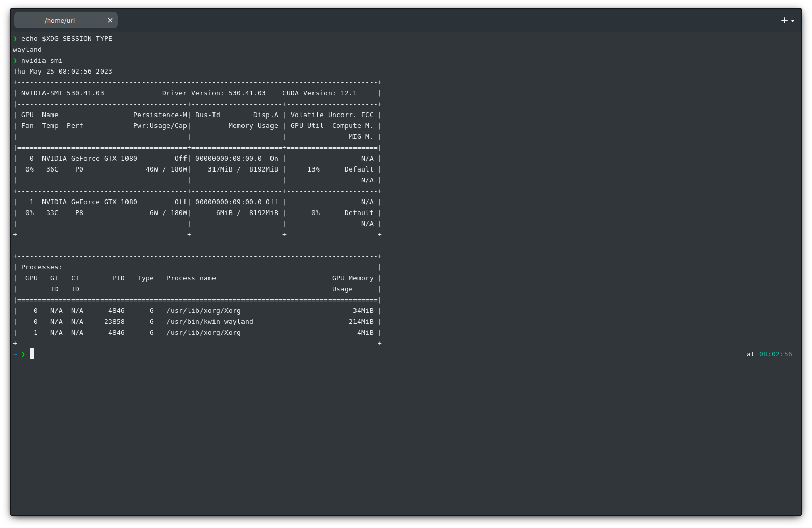Click the echo $XDG_SESSION_TYPE command line
The width and height of the screenshot is (812, 528).
tap(66, 38)
